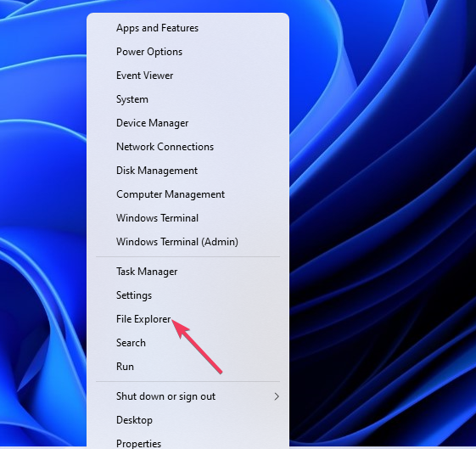Go to Network Connections

(165, 147)
